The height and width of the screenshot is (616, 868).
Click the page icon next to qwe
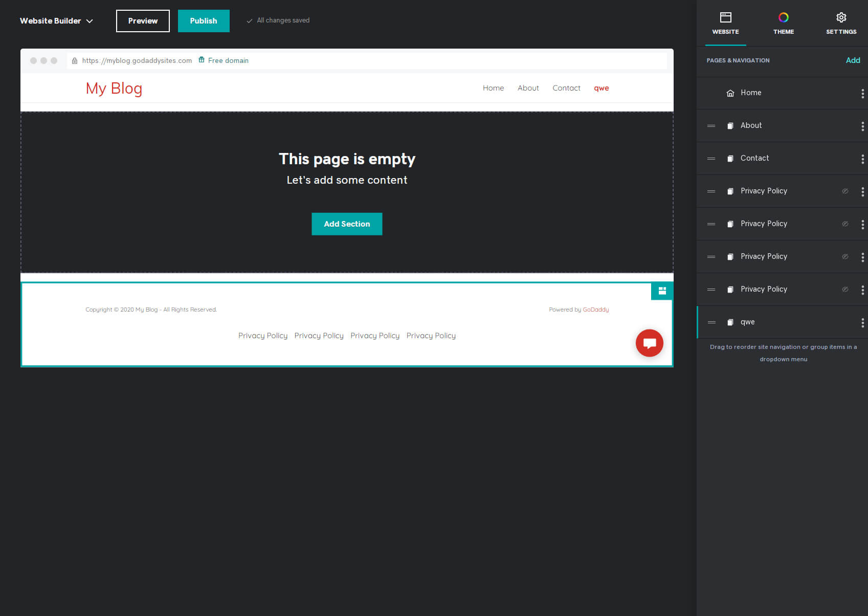tap(730, 322)
